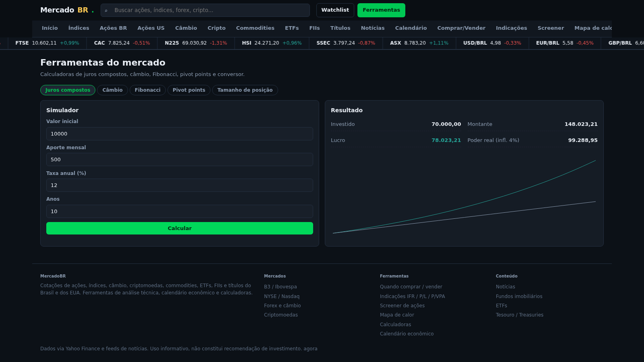
Task: Open the Tesouro / Treasuries footer link
Action: 519,315
